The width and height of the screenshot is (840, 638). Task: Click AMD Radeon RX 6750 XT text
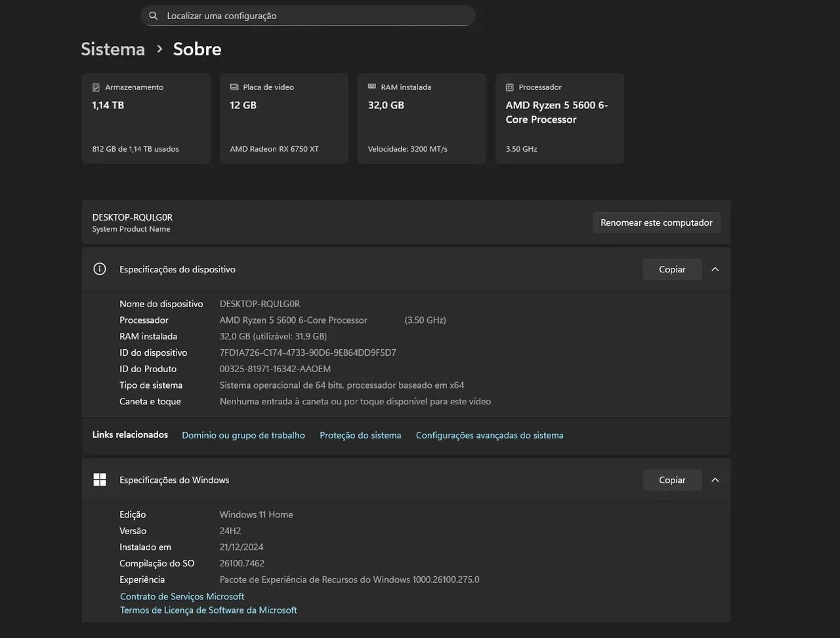click(274, 149)
